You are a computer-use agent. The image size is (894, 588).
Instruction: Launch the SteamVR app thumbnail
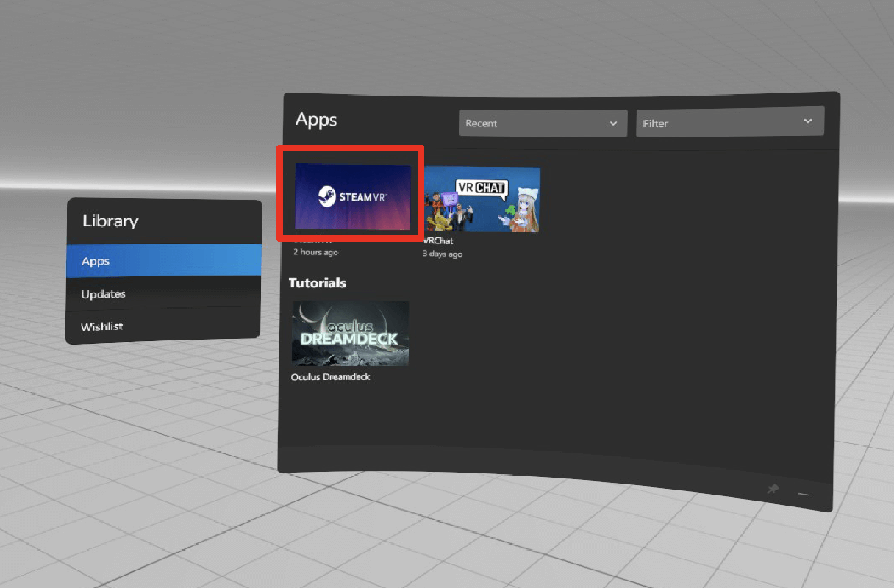point(352,196)
